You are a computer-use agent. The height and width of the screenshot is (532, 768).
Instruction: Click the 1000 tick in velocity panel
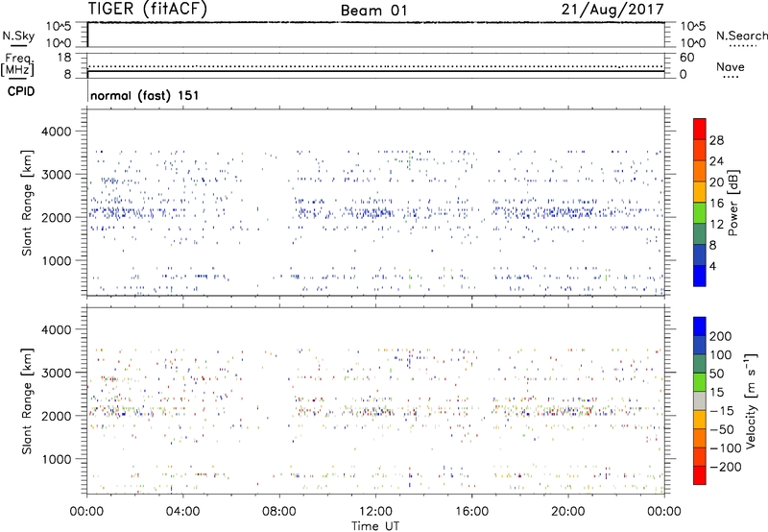pyautogui.click(x=57, y=459)
